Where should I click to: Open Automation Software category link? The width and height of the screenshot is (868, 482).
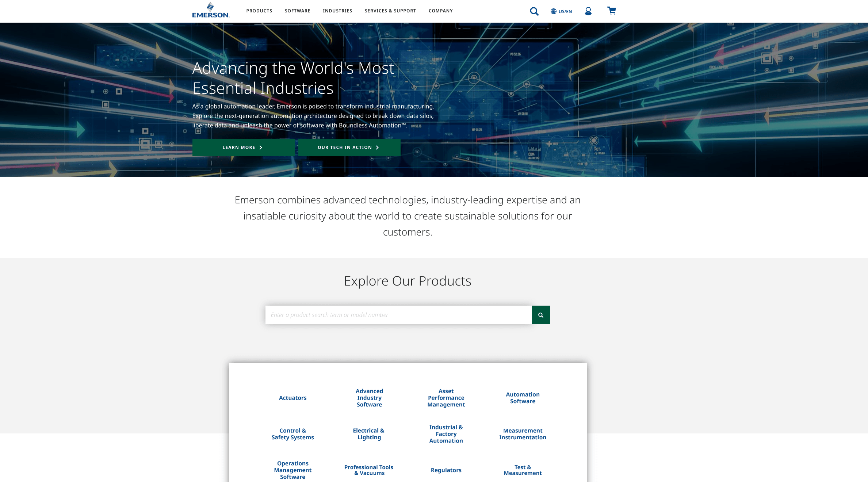click(523, 398)
